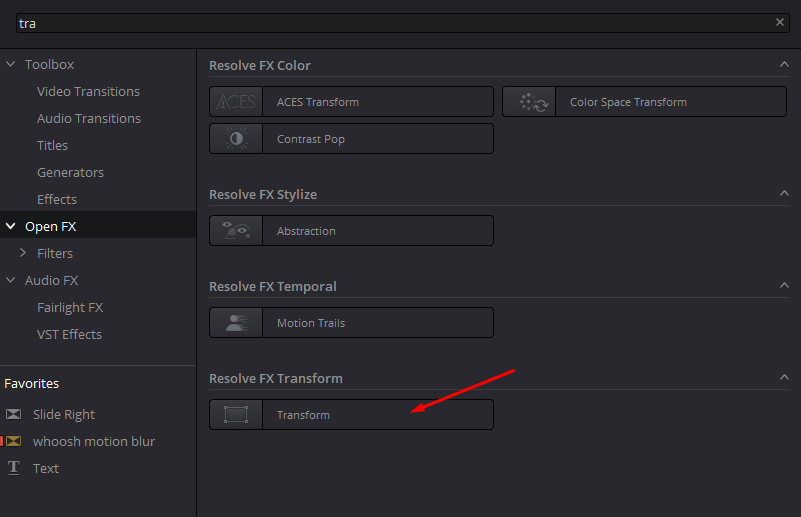This screenshot has height=517, width=801.
Task: Collapse the Audio FX tree section
Action: 11,280
